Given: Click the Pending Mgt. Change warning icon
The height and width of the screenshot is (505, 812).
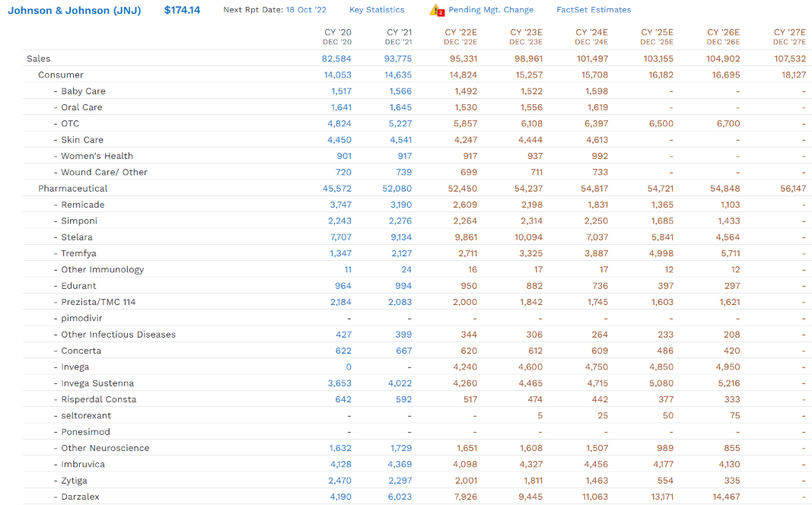Looking at the screenshot, I should pyautogui.click(x=437, y=10).
